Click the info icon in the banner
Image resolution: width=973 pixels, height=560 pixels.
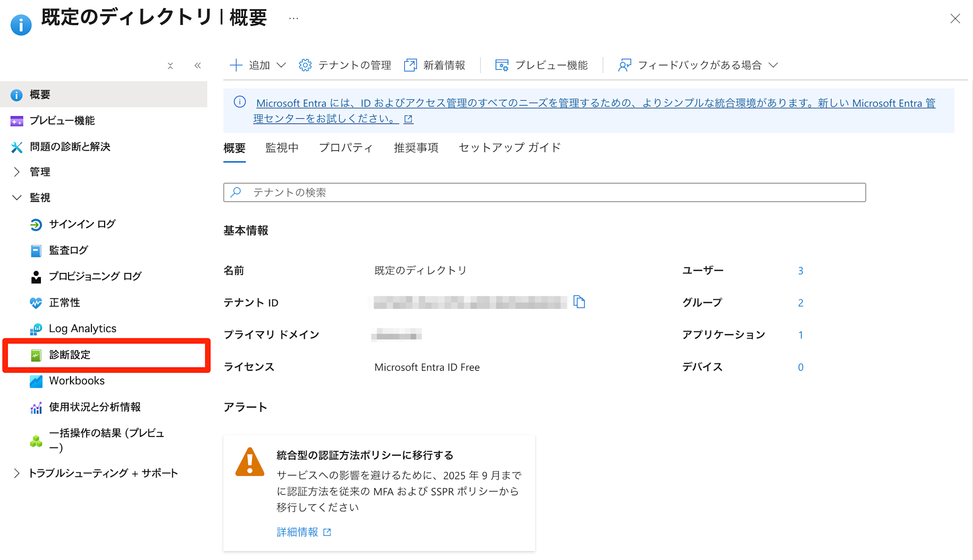(x=240, y=102)
